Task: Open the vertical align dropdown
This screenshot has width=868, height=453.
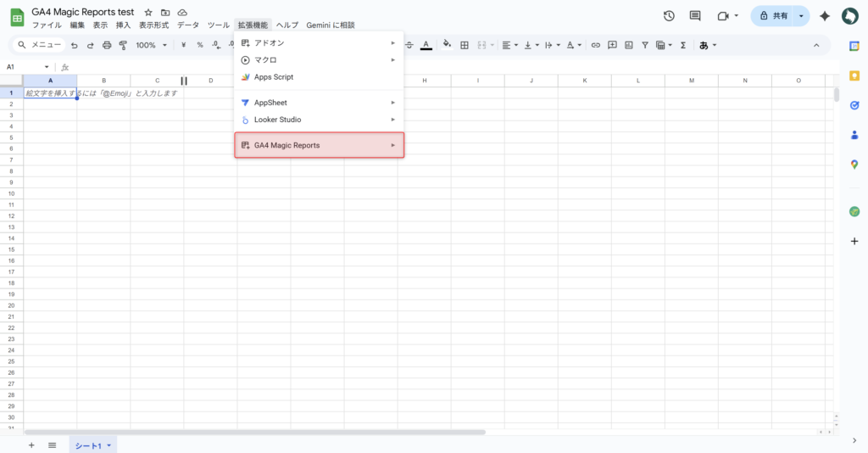Action: 531,46
